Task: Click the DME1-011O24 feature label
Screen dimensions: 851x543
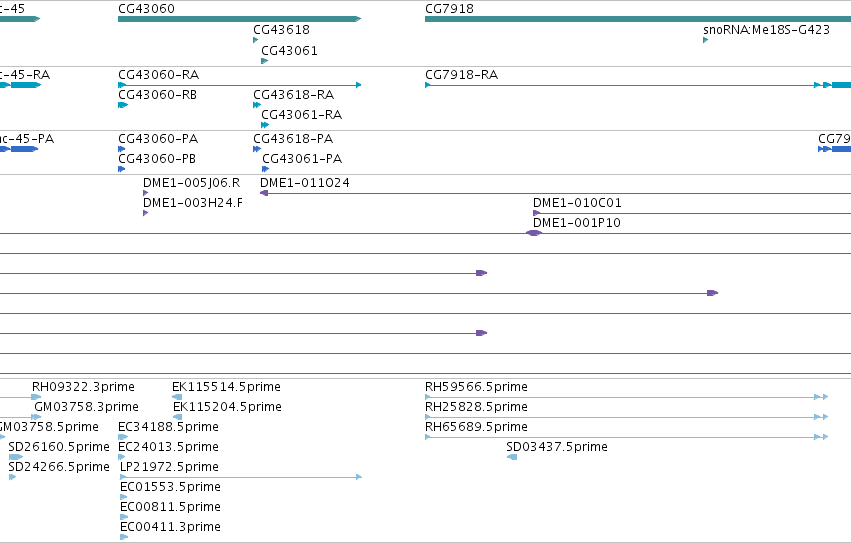Action: pyautogui.click(x=304, y=183)
